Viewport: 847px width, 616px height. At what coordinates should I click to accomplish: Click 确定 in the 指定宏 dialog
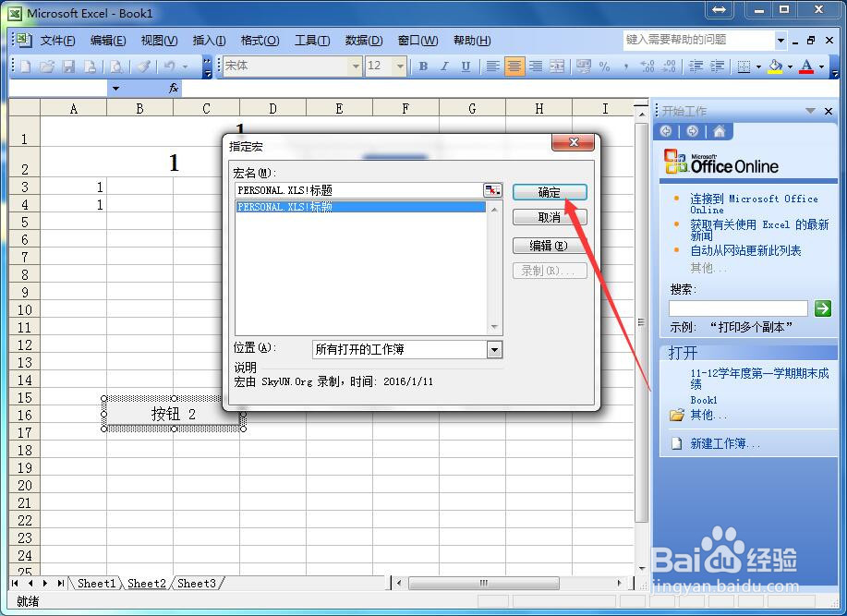(550, 192)
